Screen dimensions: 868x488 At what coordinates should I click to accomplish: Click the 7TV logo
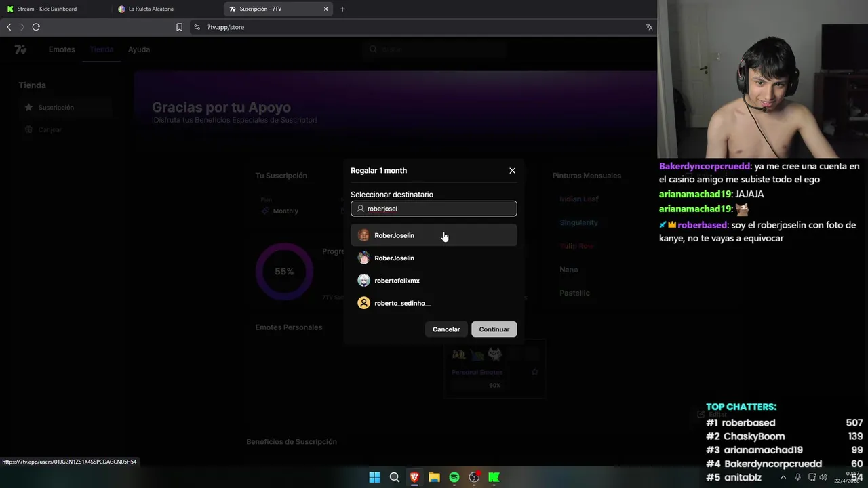(x=21, y=49)
